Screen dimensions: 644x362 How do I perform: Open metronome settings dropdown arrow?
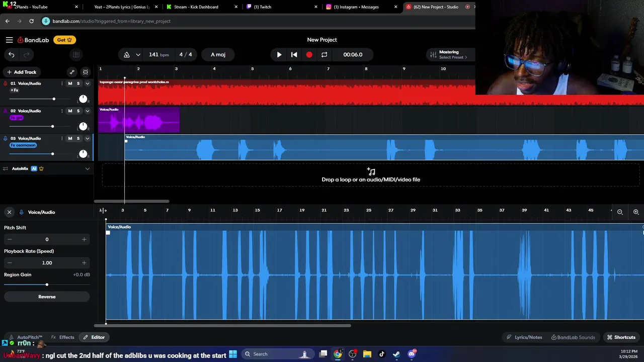pyautogui.click(x=137, y=54)
